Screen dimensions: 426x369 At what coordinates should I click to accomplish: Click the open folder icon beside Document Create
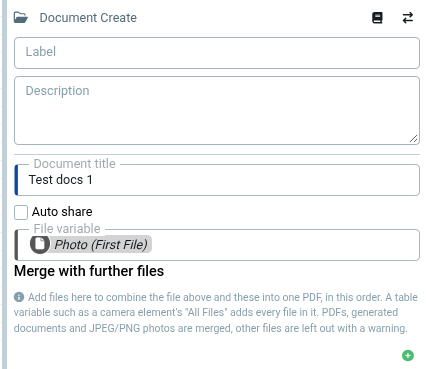(21, 17)
